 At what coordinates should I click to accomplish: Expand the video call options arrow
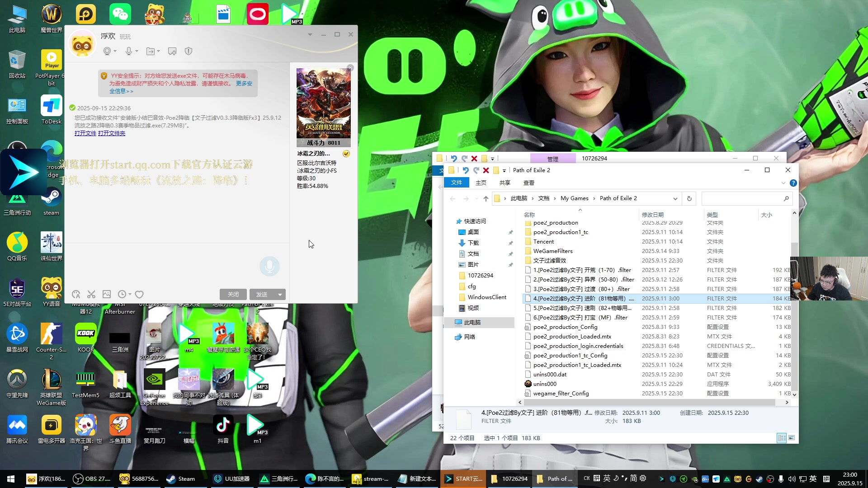[x=115, y=52]
